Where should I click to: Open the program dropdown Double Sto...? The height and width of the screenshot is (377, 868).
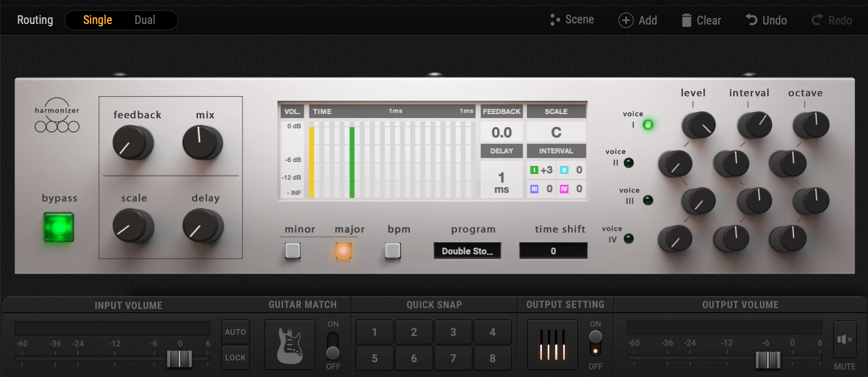point(467,251)
